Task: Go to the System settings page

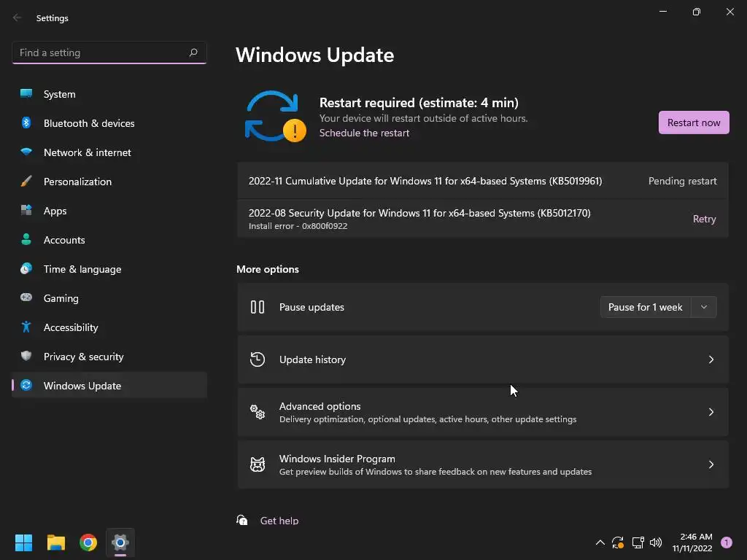Action: [109, 94]
